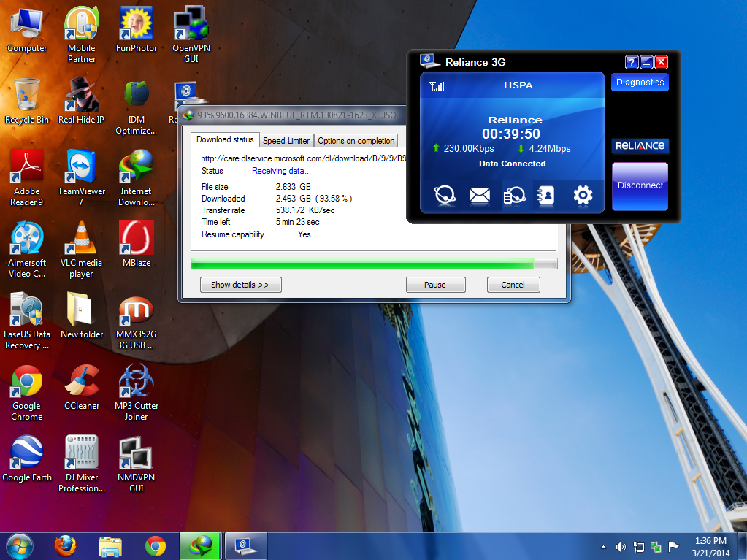Open Google Earth shortcut
The height and width of the screenshot is (560, 747).
tap(27, 459)
